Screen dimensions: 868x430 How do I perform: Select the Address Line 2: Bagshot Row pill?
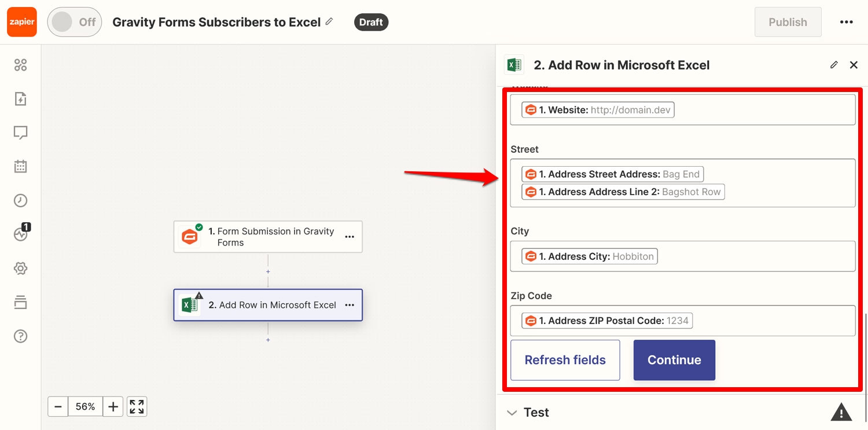(x=623, y=192)
